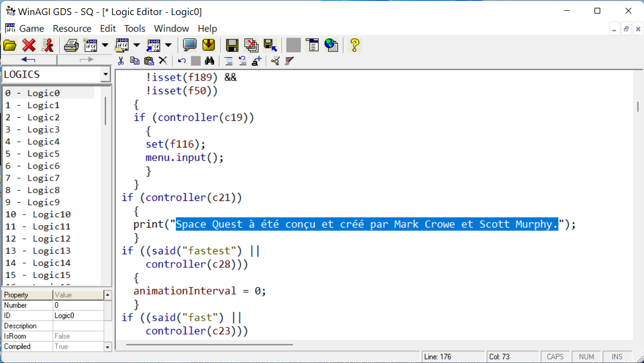Expand the dropdown arrow beside the open resource icon

pos(136,45)
